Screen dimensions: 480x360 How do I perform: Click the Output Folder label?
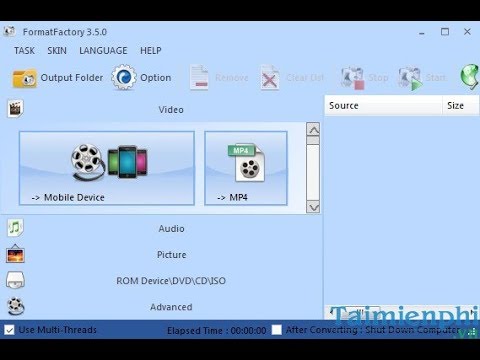coord(72,78)
